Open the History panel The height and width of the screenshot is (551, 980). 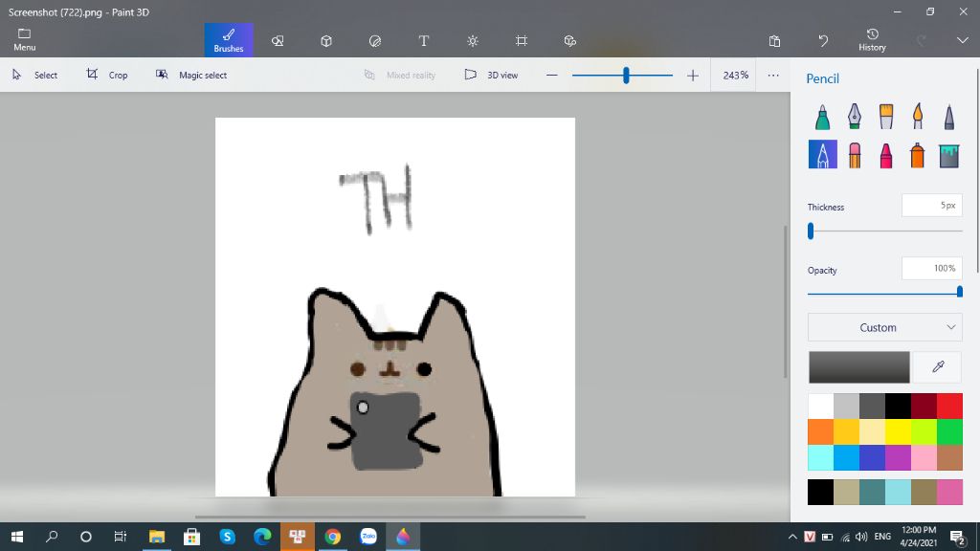(x=872, y=40)
